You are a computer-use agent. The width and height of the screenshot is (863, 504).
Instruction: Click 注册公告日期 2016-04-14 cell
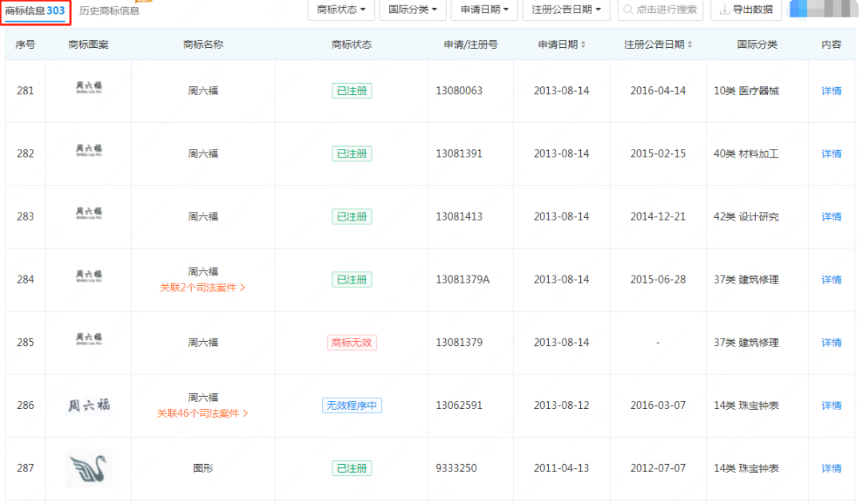(658, 91)
